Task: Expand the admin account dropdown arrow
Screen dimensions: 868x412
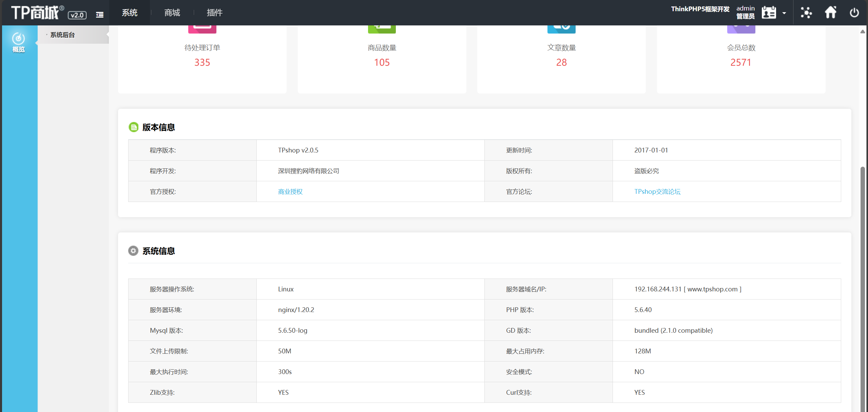Action: click(x=784, y=13)
